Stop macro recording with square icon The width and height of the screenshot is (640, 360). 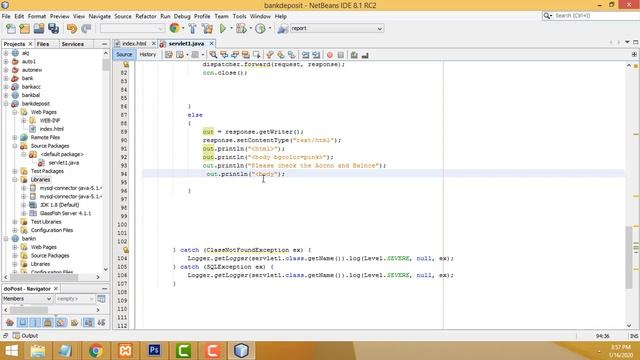pyautogui.click(x=341, y=55)
